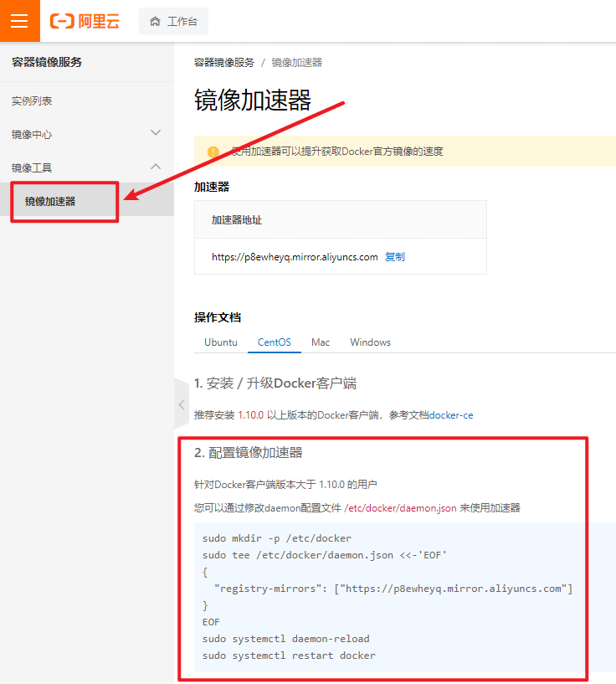Click the 操作文档 section heading

[x=218, y=317]
